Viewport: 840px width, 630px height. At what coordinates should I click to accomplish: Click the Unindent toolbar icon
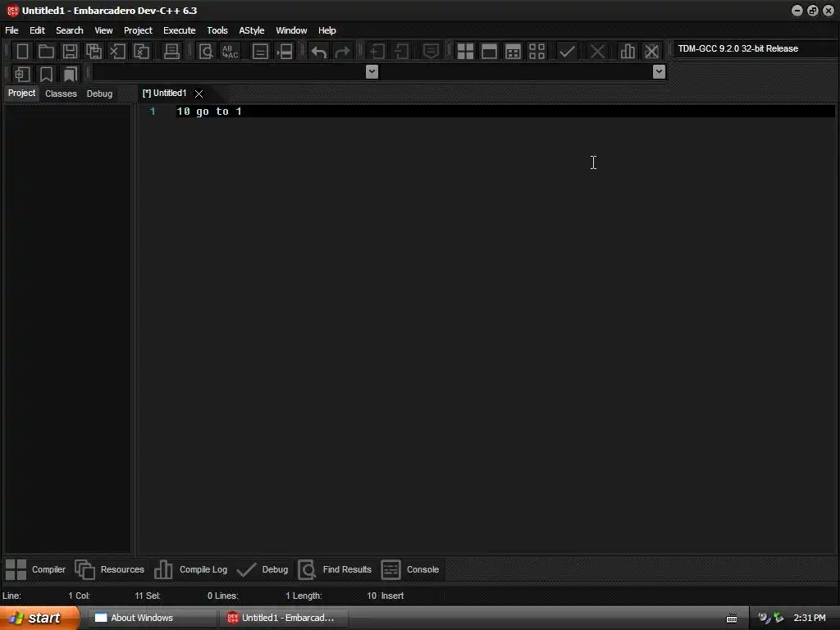click(401, 52)
